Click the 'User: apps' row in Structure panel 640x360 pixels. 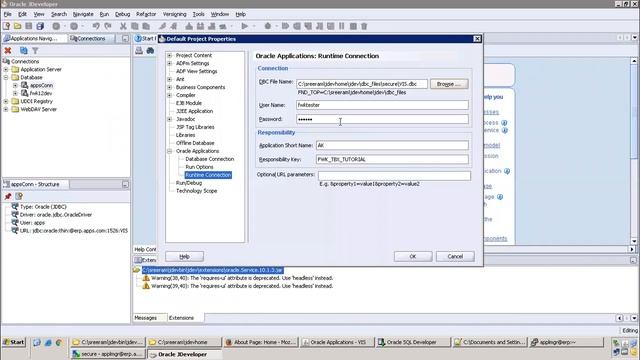[x=32, y=223]
